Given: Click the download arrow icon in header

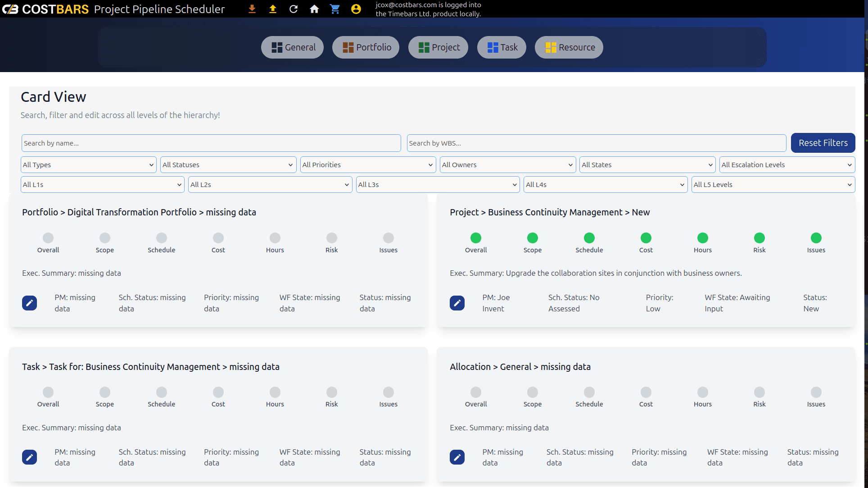Looking at the screenshot, I should (252, 9).
